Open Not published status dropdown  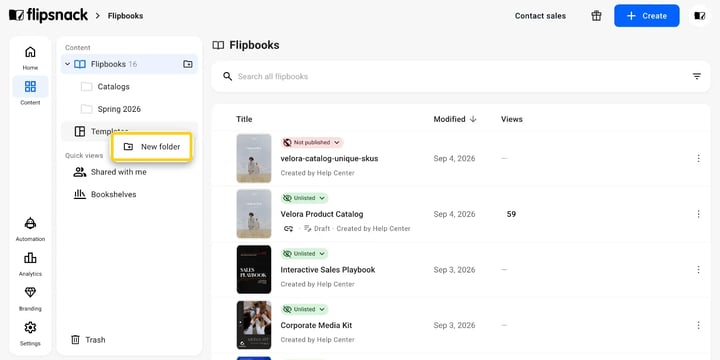point(312,142)
